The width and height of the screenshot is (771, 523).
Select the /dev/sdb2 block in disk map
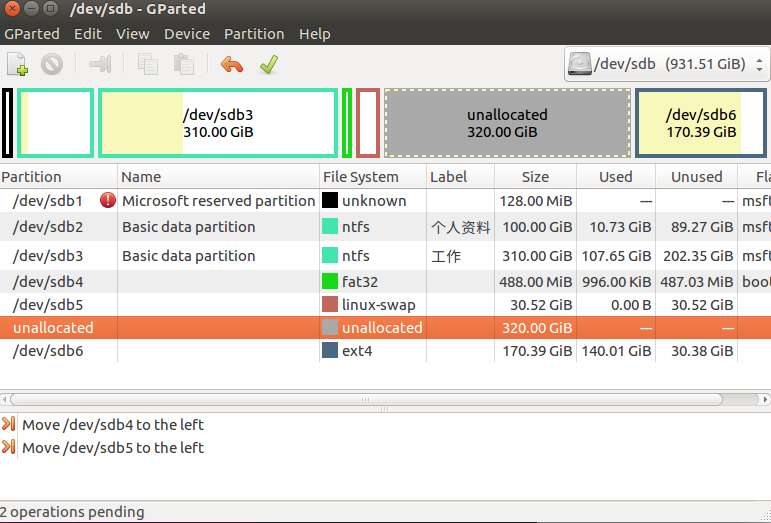point(56,123)
